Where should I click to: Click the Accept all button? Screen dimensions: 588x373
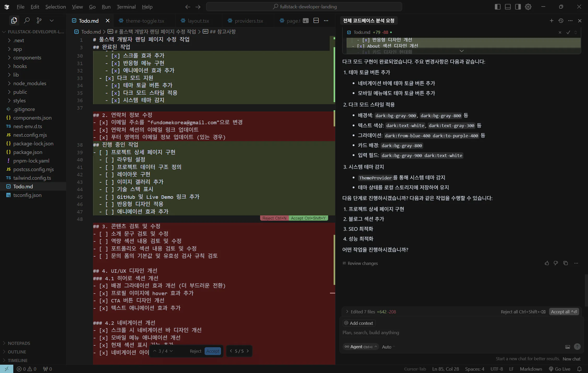(x=564, y=312)
